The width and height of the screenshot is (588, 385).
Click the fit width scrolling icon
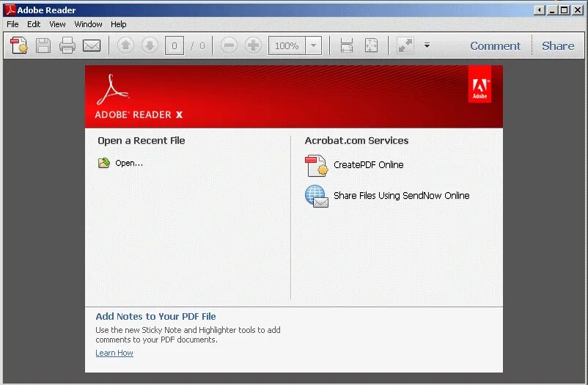click(x=347, y=45)
